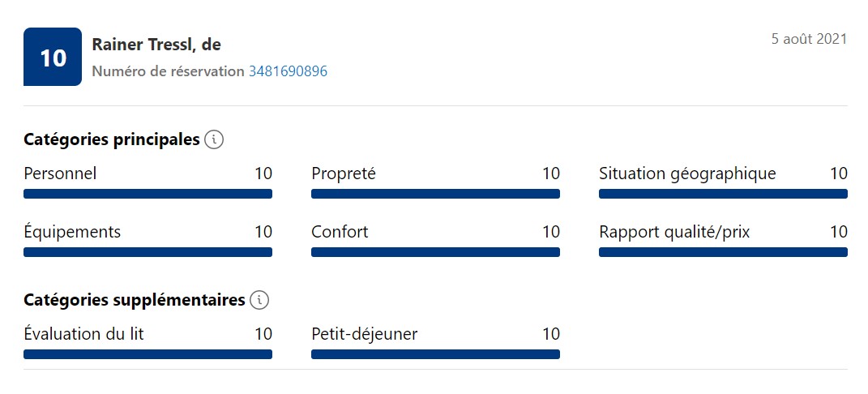868x394 pixels.
Task: Click the Numéro de réservation label
Action: click(168, 71)
